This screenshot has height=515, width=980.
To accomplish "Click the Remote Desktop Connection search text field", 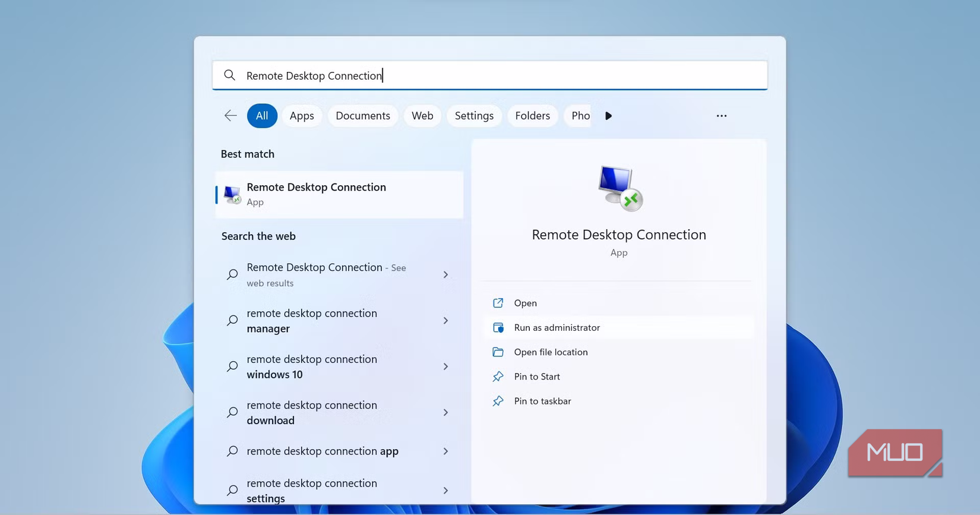I will click(489, 75).
